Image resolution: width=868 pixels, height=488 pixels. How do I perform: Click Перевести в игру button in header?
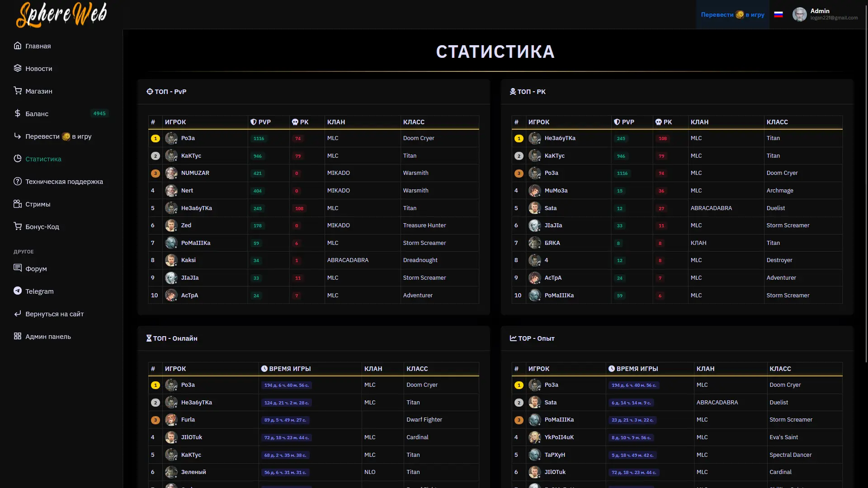(x=732, y=14)
